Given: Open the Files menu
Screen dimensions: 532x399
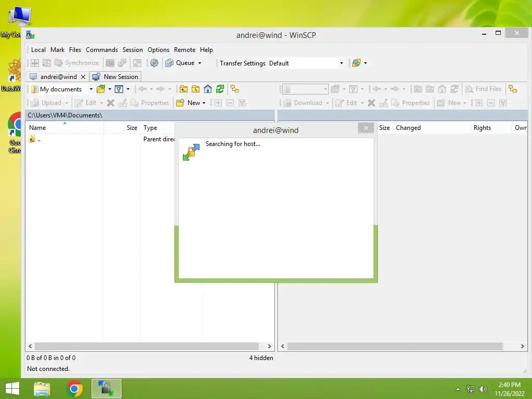Looking at the screenshot, I should [75, 50].
